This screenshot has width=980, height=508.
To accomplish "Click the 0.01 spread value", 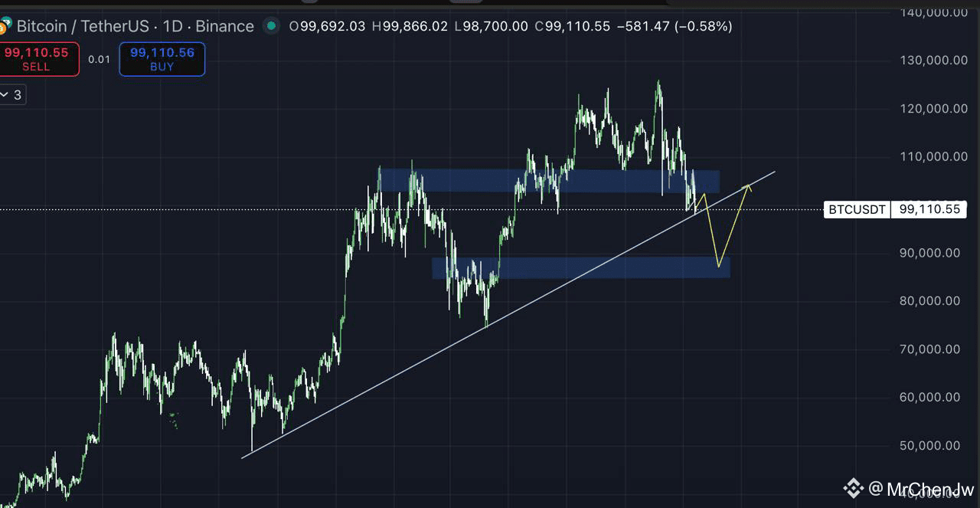I will click(x=99, y=60).
